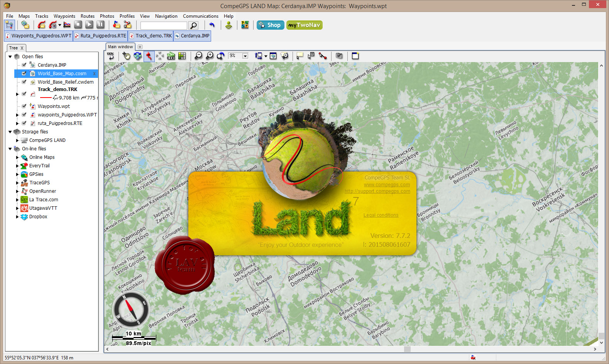Viewport: 609px width, 364px height.
Task: Toggle the Track_demo.TRK checkbox
Action: tap(24, 94)
